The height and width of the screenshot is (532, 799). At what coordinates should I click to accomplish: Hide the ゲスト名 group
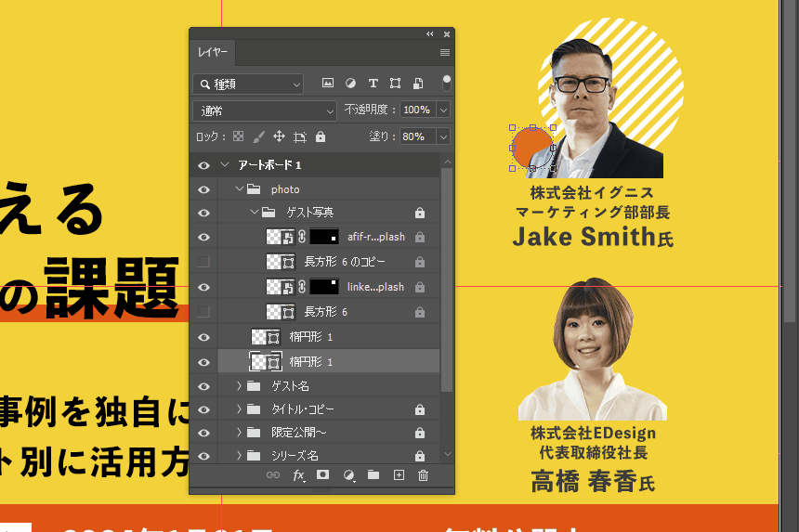click(x=203, y=386)
